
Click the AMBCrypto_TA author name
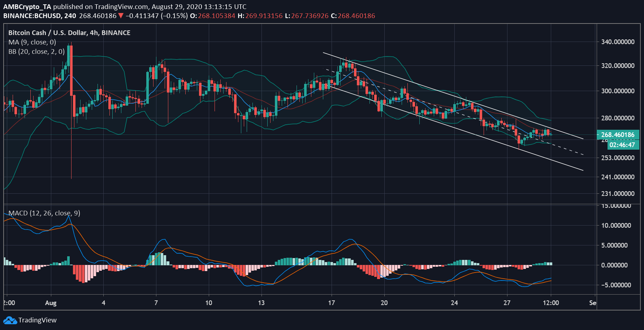[27, 7]
